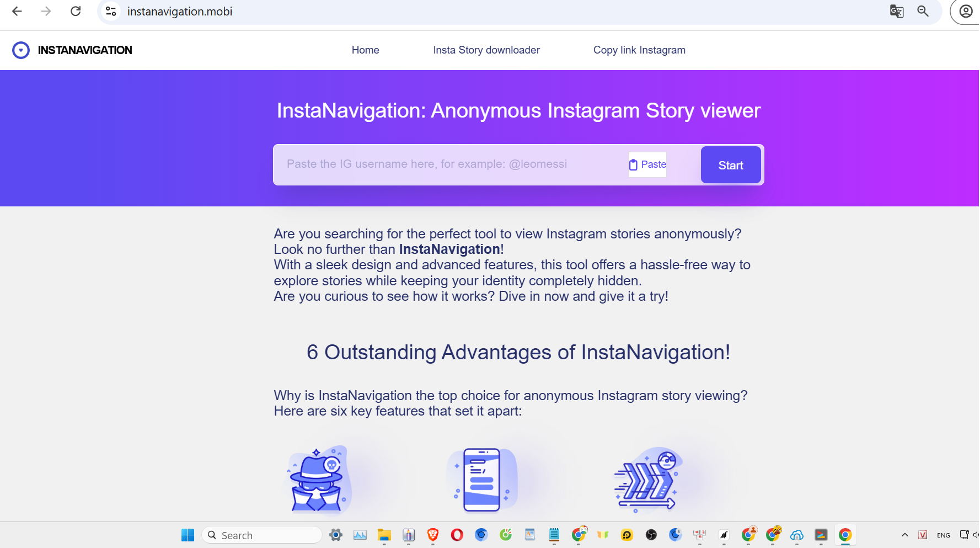Image resolution: width=980 pixels, height=548 pixels.
Task: Open the Windows Start menu
Action: pyautogui.click(x=188, y=535)
